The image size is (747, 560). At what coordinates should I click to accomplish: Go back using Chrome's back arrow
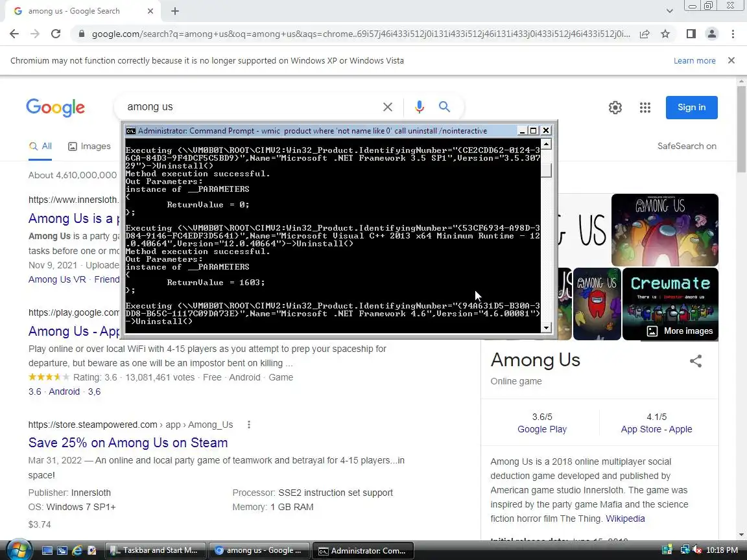(x=14, y=34)
